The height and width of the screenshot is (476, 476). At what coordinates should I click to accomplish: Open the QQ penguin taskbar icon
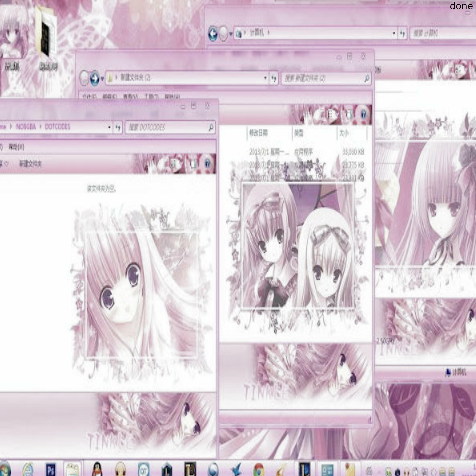(97, 469)
